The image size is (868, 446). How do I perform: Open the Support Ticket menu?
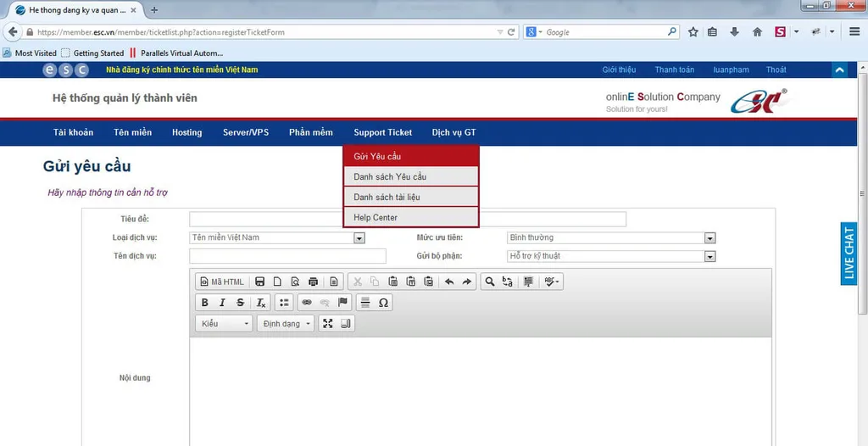[x=383, y=132]
